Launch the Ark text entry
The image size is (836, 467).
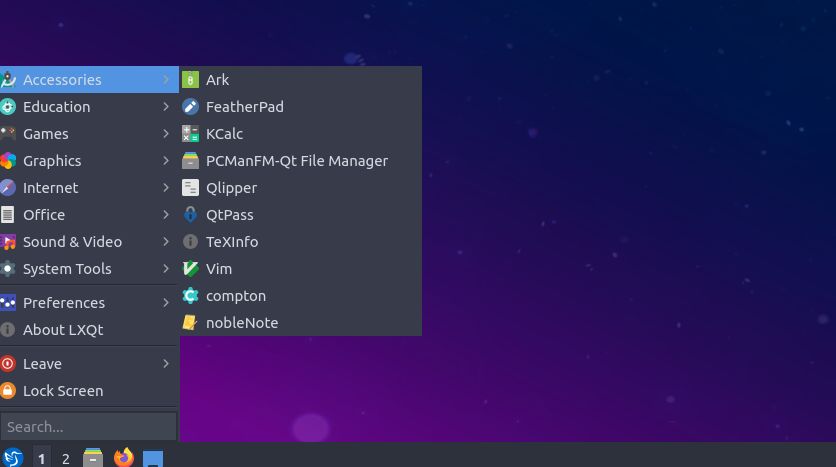[217, 79]
